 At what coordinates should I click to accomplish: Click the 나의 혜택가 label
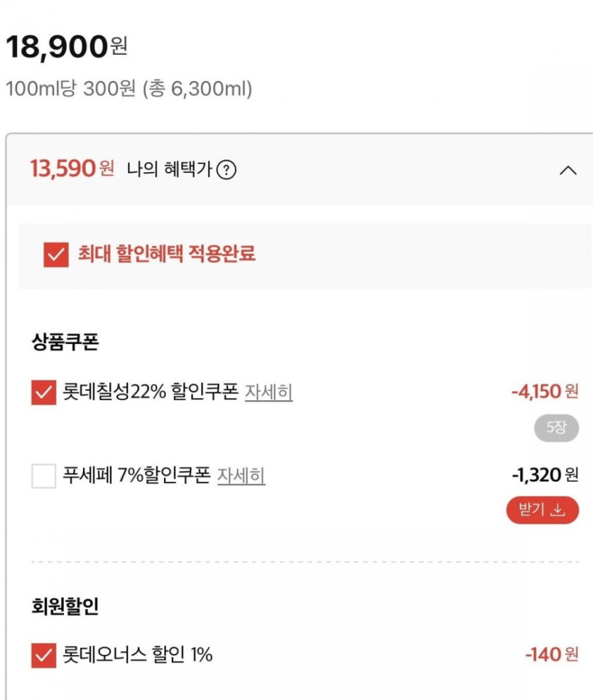(170, 171)
